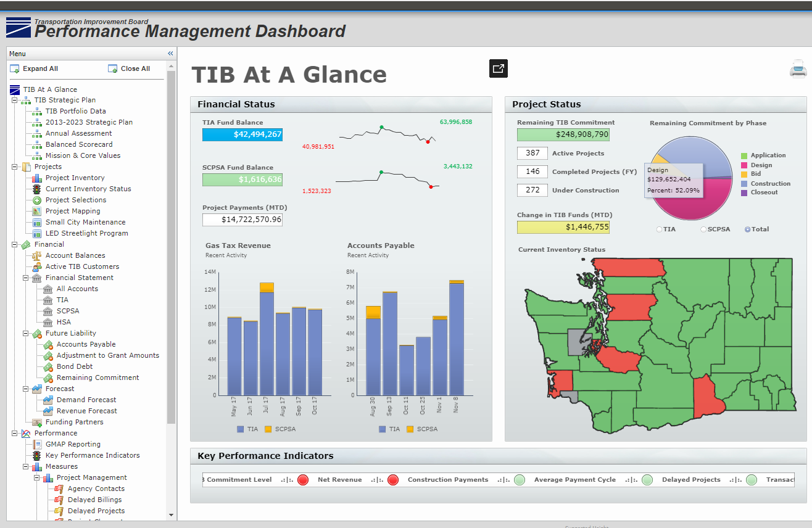The width and height of the screenshot is (812, 528).
Task: Click the Bond Debt icon
Action: tap(48, 367)
